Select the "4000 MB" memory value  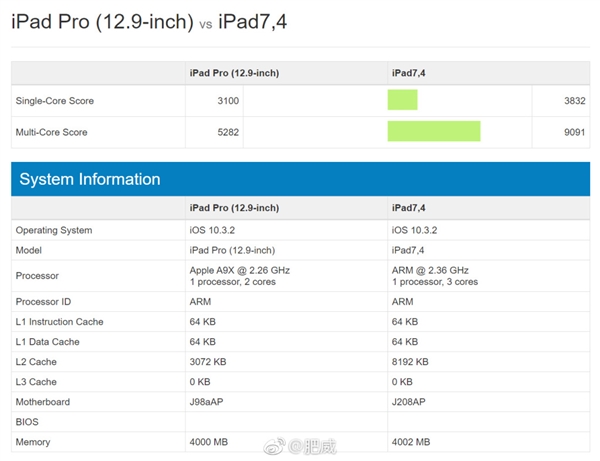coord(209,442)
